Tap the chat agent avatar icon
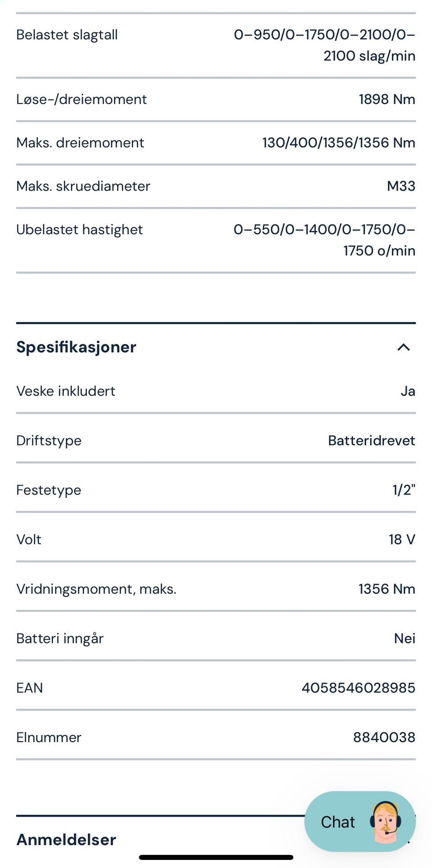432x868 pixels. coord(386,821)
